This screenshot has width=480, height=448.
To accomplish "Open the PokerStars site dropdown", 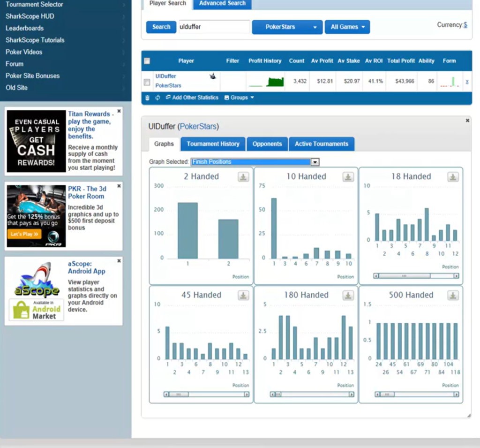I will click(x=287, y=27).
